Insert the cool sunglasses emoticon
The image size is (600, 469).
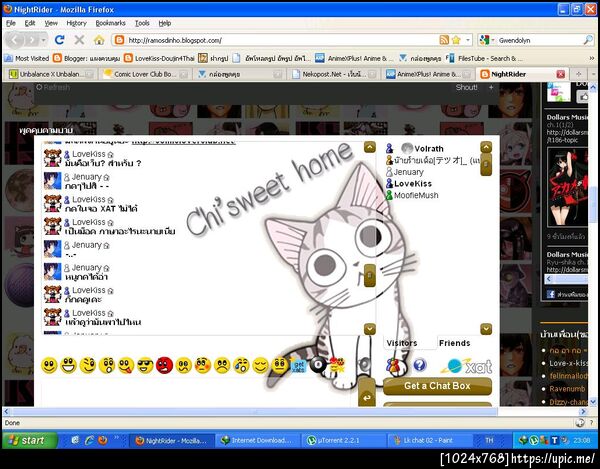click(x=145, y=365)
